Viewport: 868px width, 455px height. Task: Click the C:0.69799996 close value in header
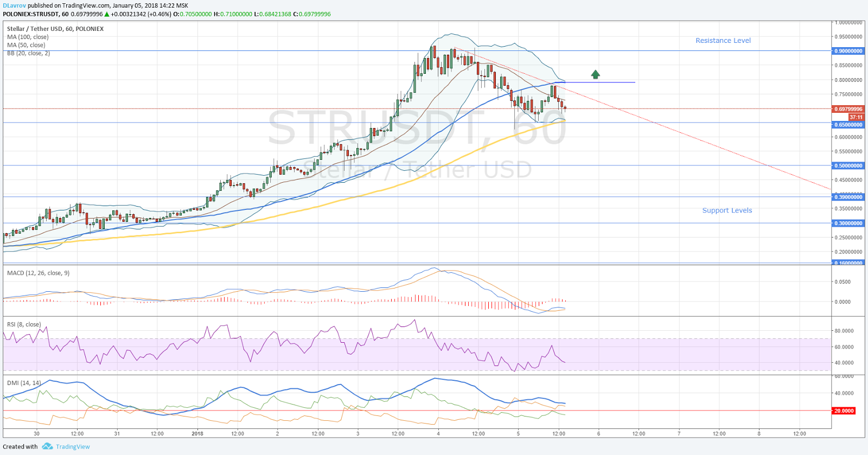(312, 14)
